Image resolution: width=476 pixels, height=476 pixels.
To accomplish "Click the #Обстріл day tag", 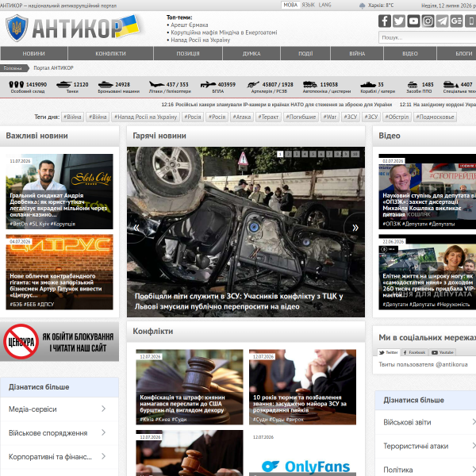I will pos(397,117).
